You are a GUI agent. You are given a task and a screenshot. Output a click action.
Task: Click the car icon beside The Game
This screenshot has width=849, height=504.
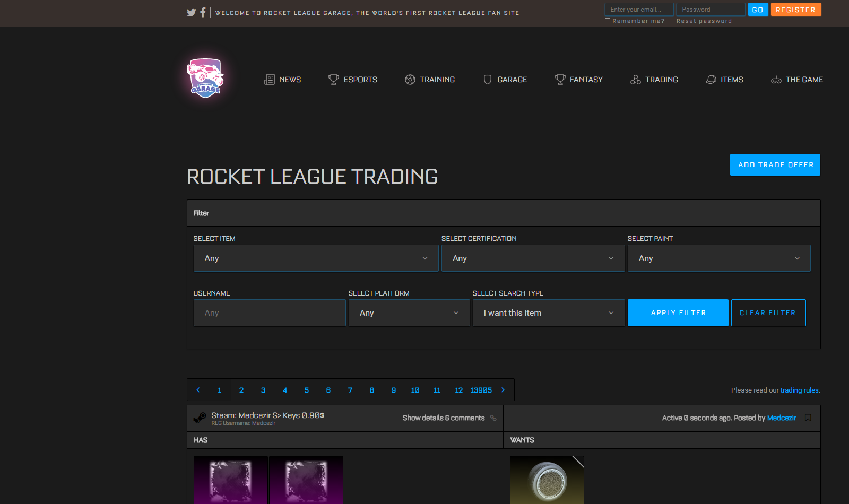pos(776,80)
